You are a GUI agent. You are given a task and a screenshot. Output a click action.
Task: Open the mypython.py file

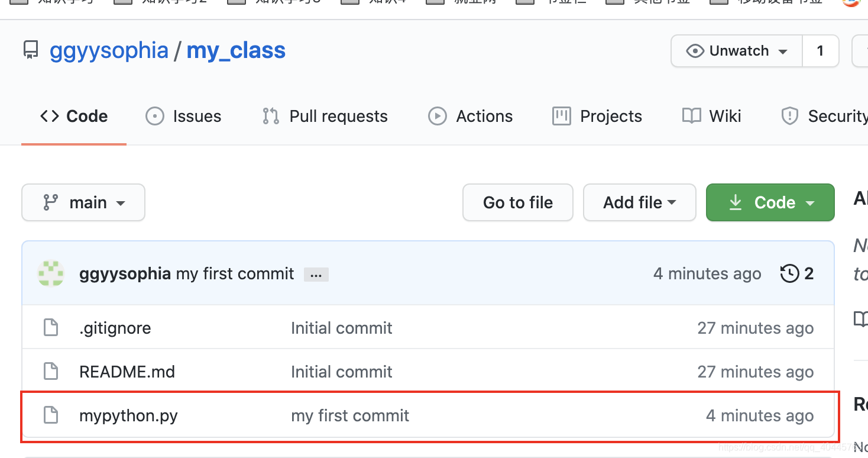tap(128, 415)
